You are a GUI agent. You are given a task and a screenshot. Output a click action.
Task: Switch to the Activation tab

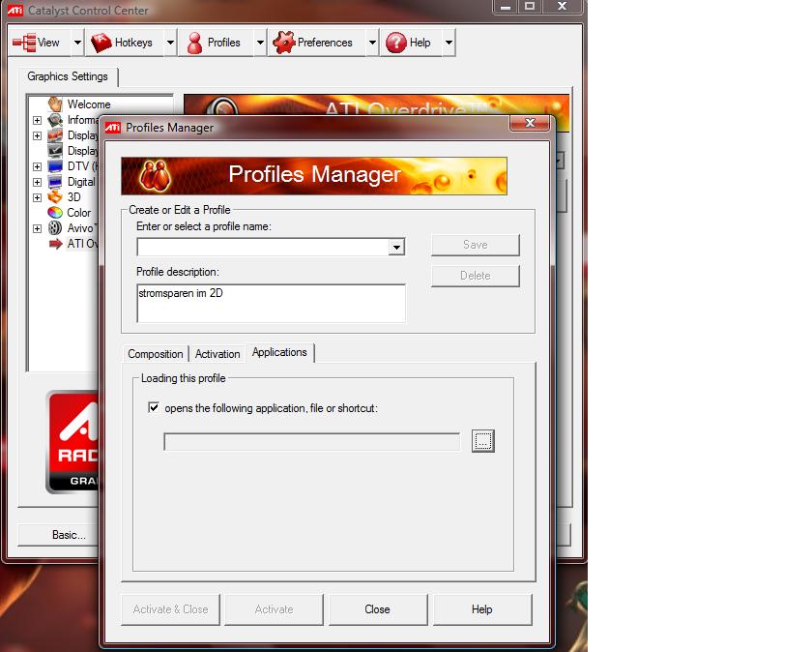pyautogui.click(x=217, y=354)
